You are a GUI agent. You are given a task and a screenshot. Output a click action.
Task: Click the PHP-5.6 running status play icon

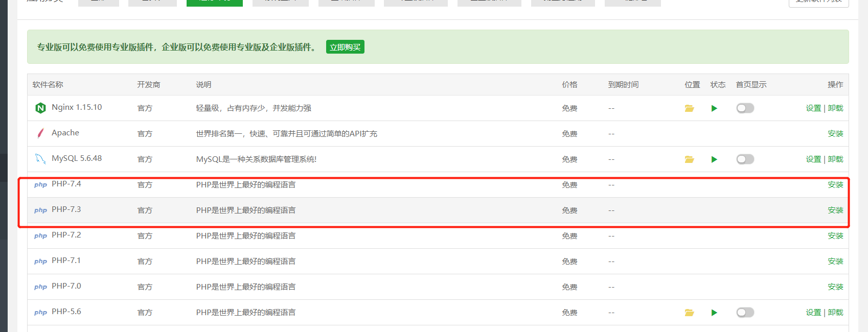714,313
